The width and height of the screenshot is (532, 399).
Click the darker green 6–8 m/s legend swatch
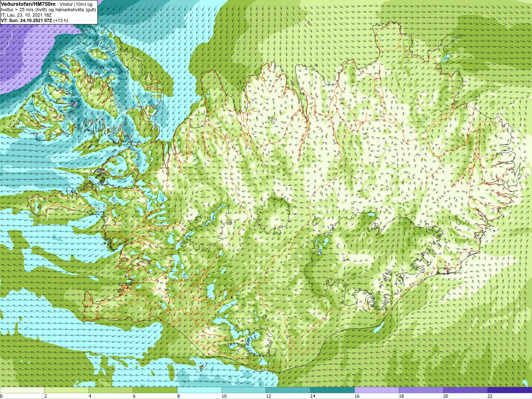[x=155, y=390]
